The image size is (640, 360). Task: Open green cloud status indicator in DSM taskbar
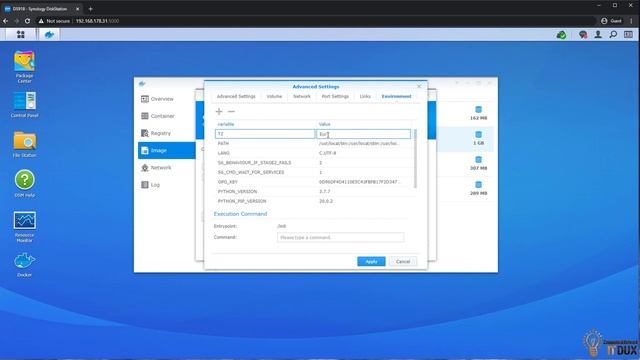[562, 35]
